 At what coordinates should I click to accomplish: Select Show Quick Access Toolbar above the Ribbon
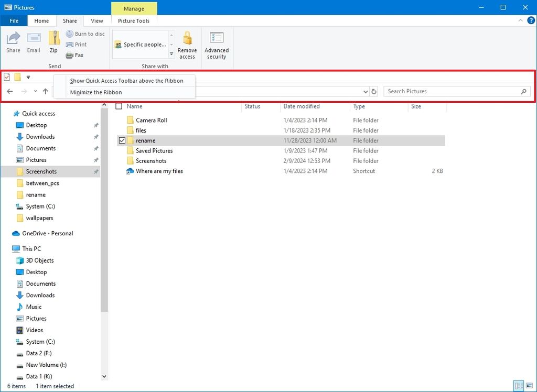127,81
